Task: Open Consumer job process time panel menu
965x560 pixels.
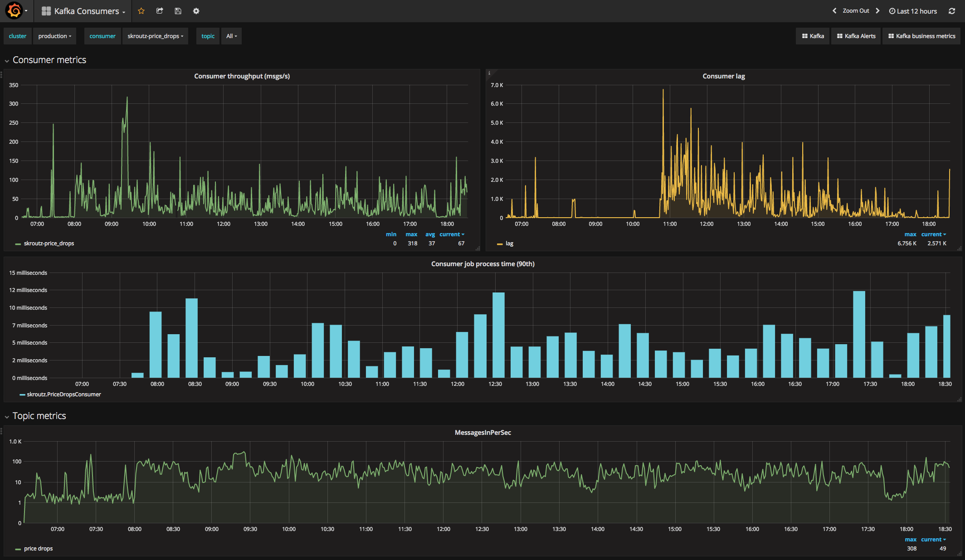Action: pyautogui.click(x=482, y=264)
